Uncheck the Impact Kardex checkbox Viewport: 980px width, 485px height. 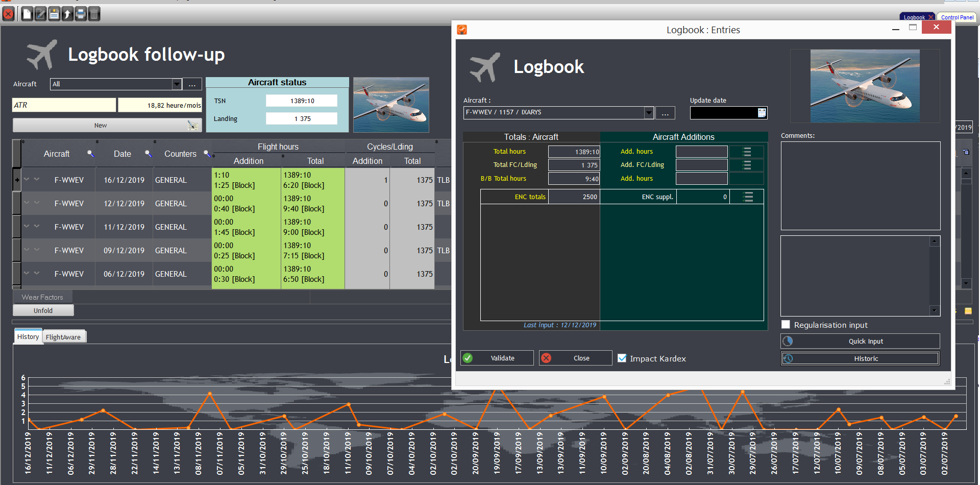622,358
